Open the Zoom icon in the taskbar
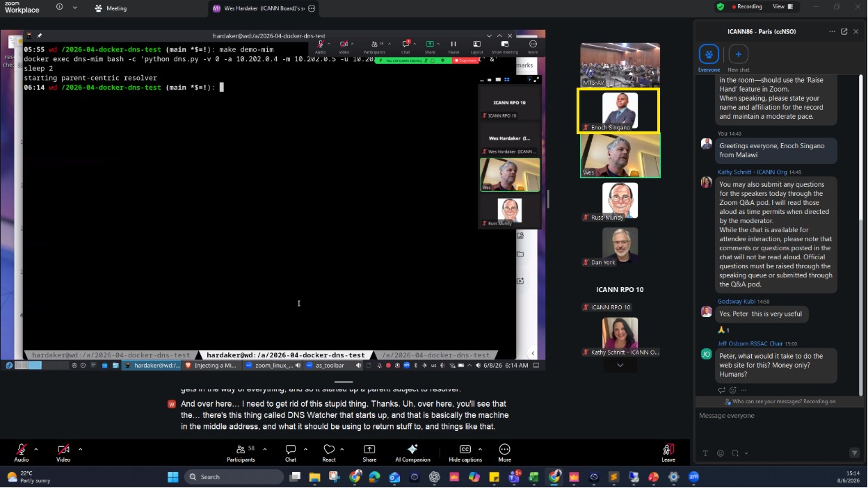The image size is (868, 488). tap(693, 477)
